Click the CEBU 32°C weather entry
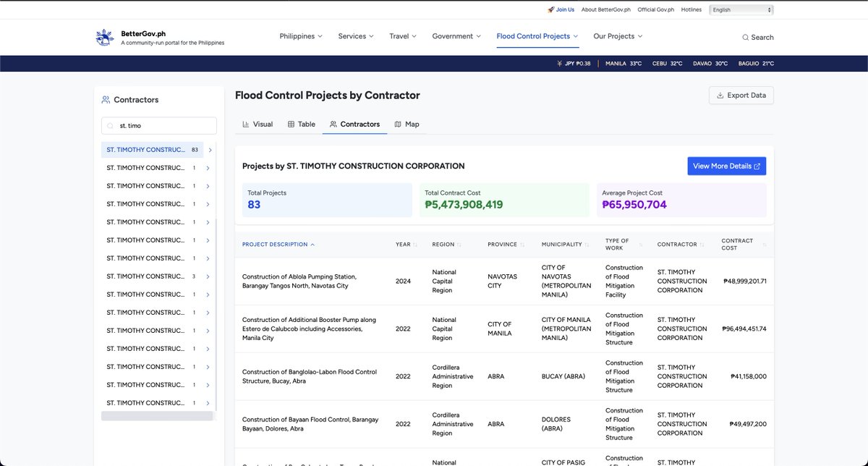The image size is (868, 466). click(x=668, y=64)
